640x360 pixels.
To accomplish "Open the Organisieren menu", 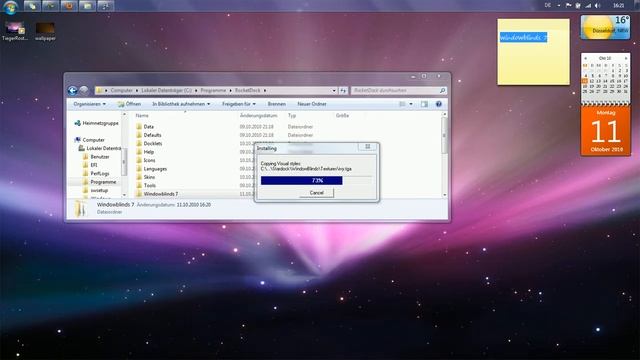I will pyautogui.click(x=89, y=104).
